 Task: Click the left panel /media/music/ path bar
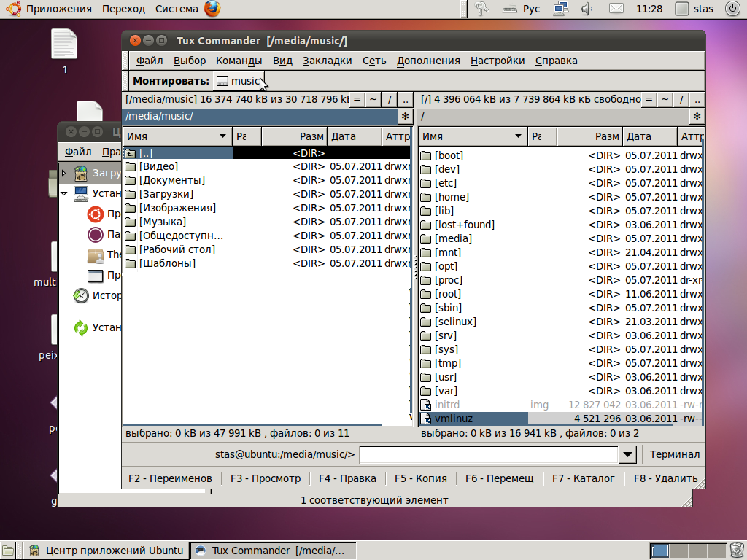tap(260, 116)
